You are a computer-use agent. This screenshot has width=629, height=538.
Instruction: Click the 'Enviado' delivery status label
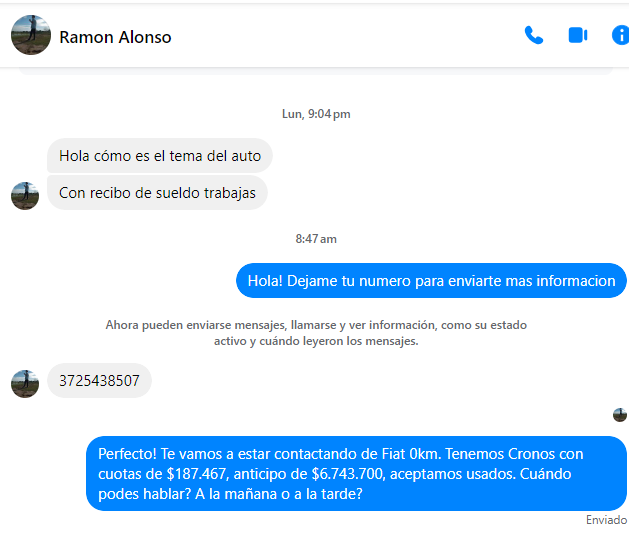(x=607, y=520)
